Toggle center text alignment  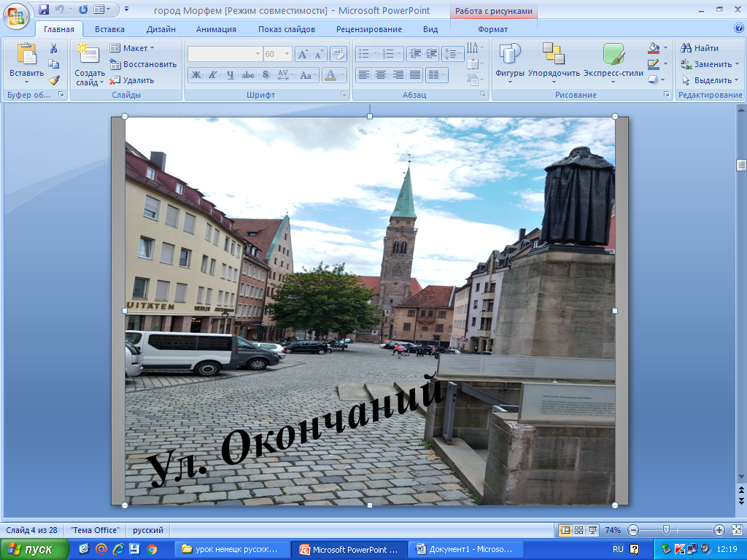[x=381, y=74]
